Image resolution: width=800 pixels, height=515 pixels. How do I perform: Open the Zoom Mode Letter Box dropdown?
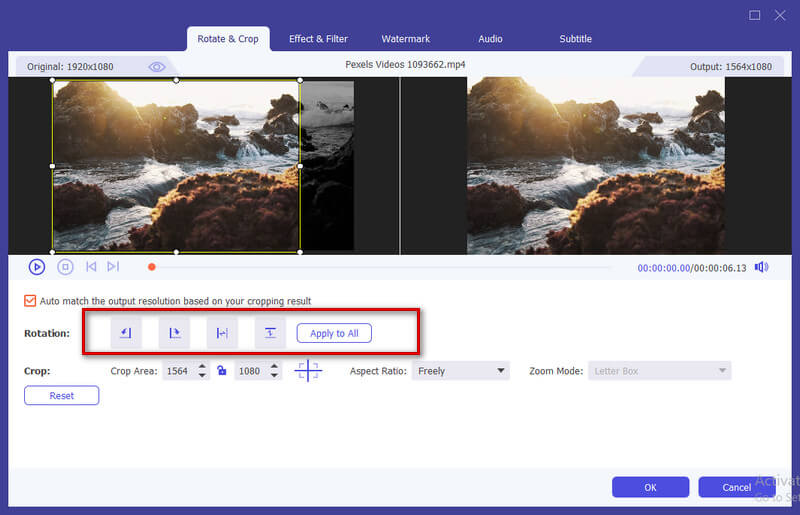pos(659,371)
